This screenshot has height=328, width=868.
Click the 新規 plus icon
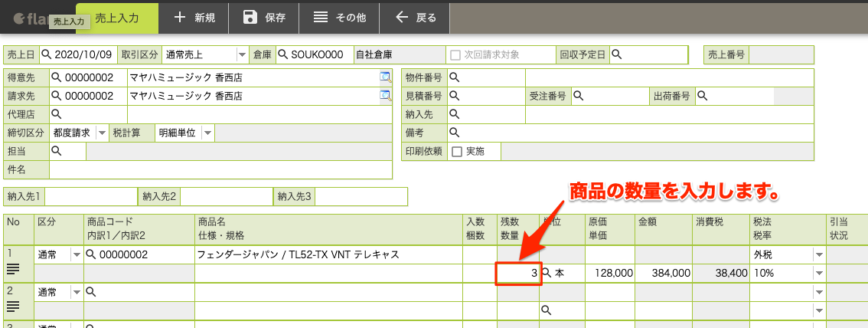180,17
